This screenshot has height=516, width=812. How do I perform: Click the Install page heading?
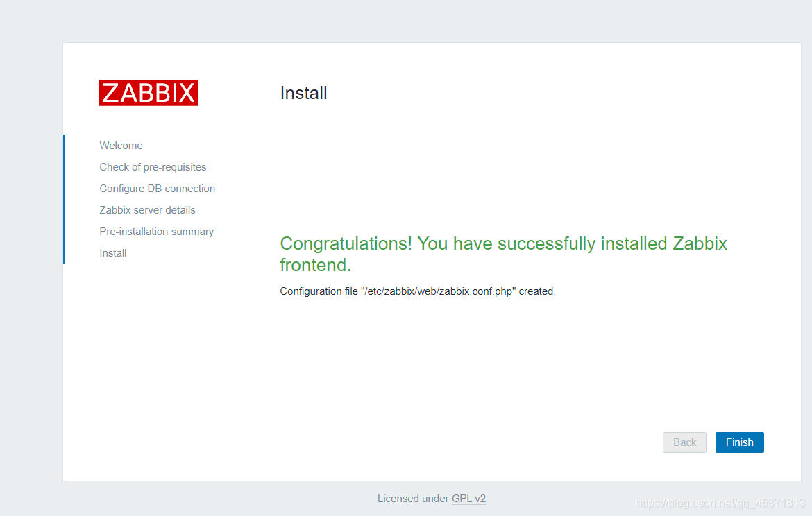pos(303,93)
